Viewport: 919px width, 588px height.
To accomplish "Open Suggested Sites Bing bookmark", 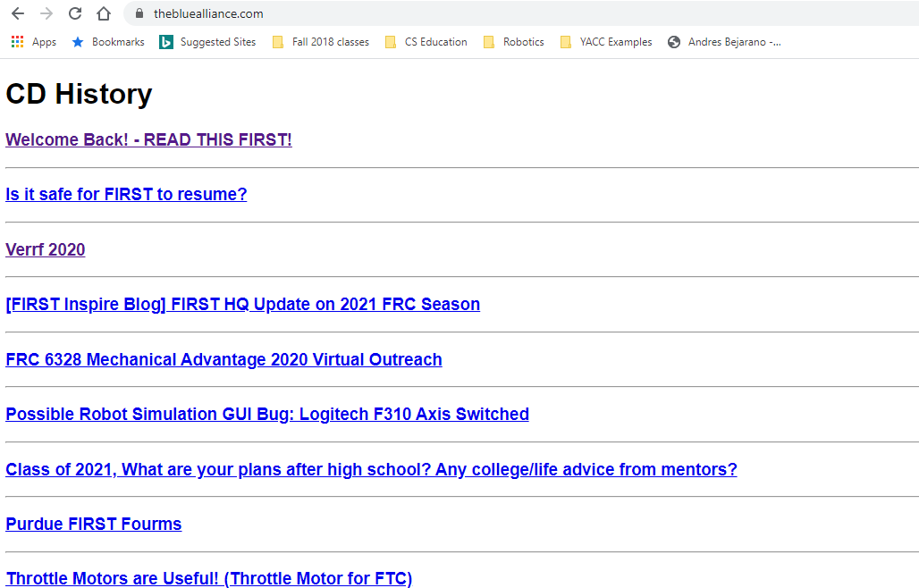I will point(207,42).
